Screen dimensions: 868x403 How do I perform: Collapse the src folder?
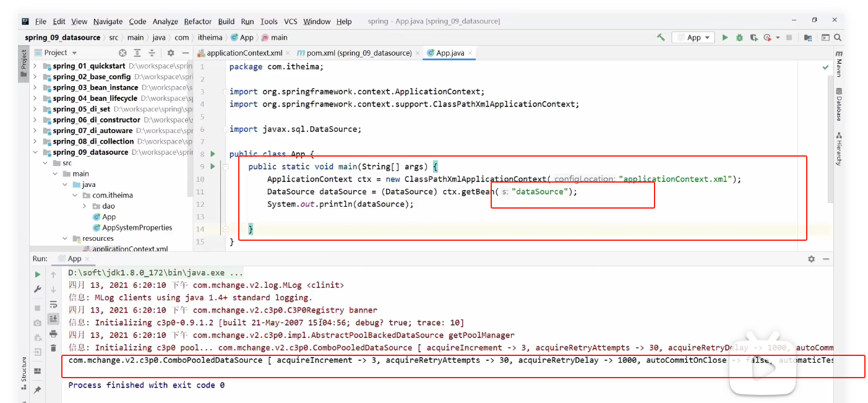[x=45, y=163]
